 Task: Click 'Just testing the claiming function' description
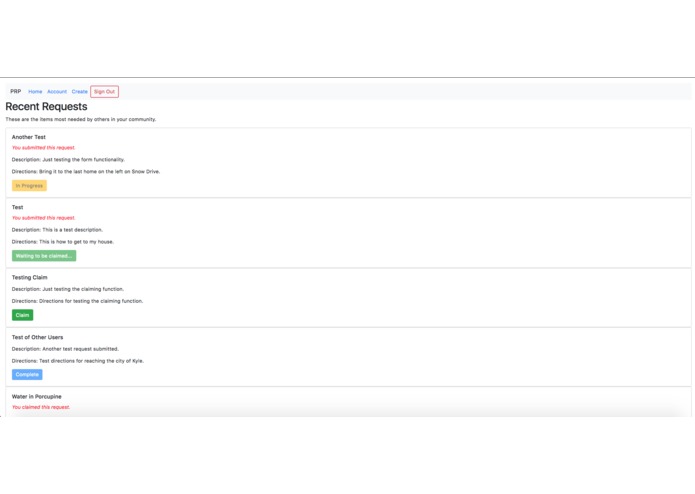click(x=68, y=289)
